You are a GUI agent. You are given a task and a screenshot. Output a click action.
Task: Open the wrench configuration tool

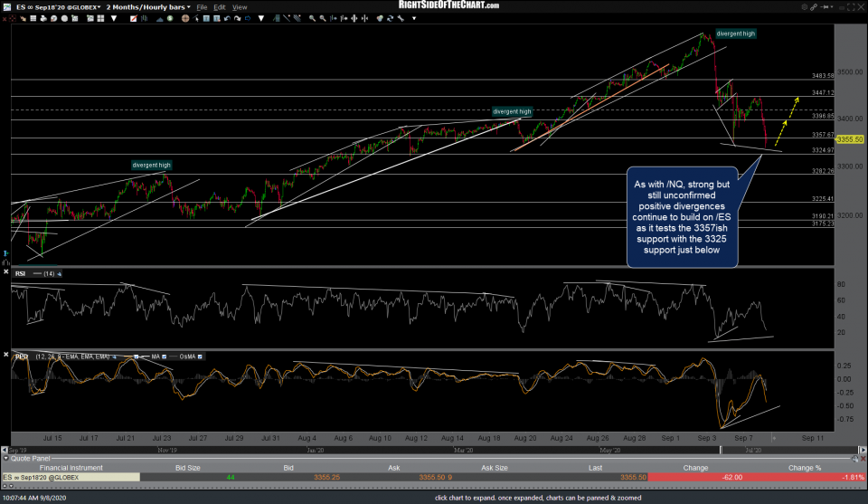tap(401, 18)
